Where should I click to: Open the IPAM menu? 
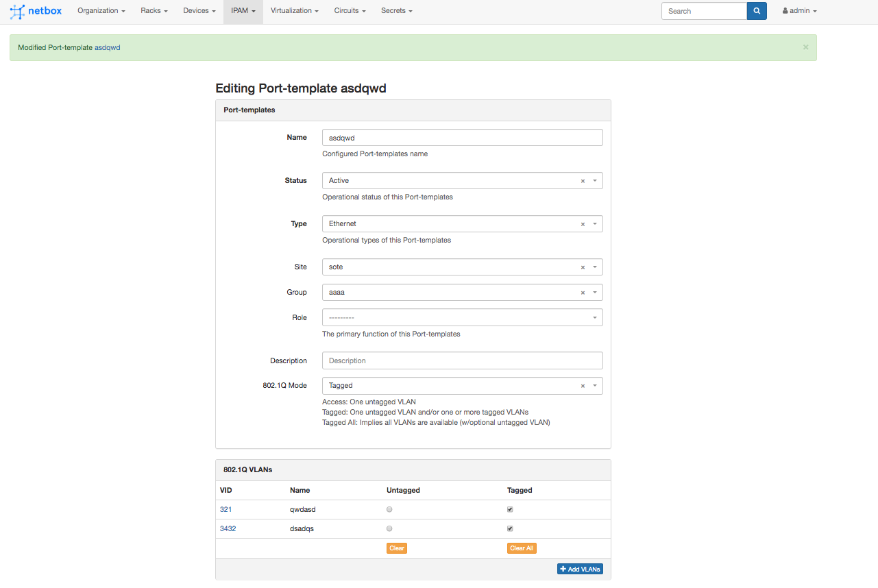click(x=243, y=11)
